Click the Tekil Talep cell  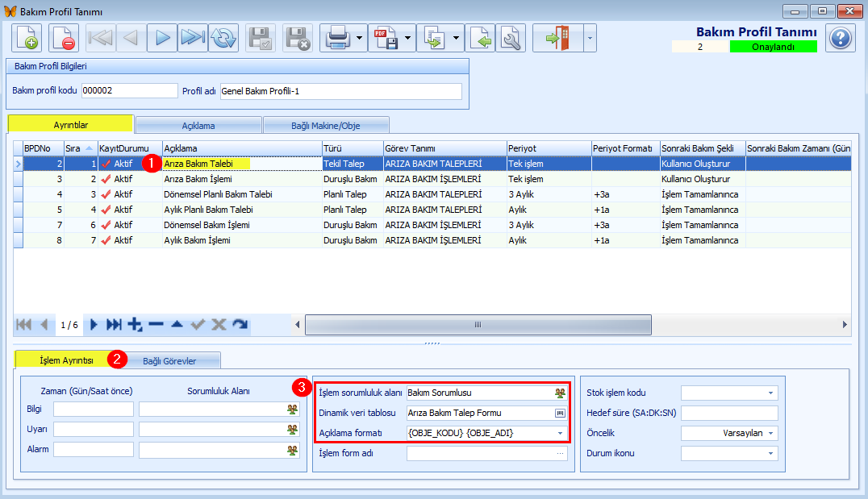(353, 164)
